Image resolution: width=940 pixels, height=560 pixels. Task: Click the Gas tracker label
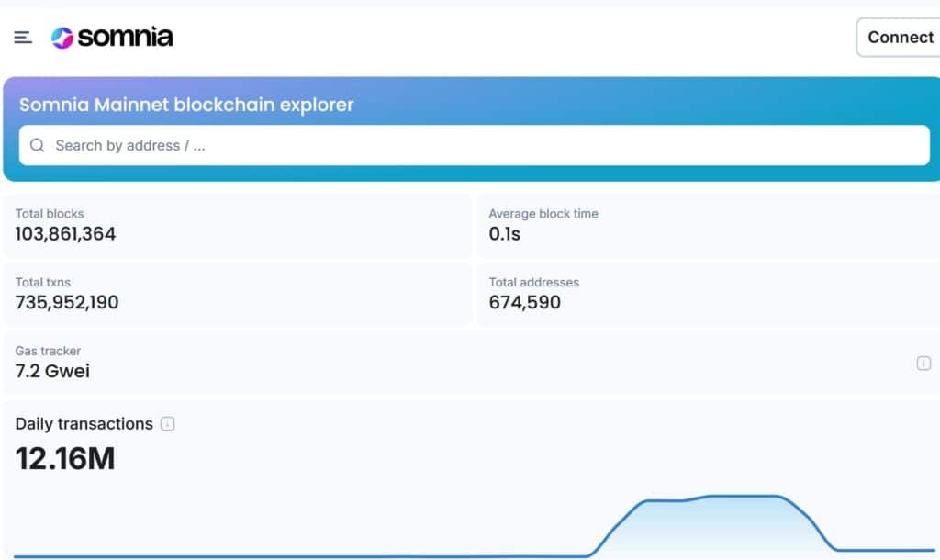point(48,351)
